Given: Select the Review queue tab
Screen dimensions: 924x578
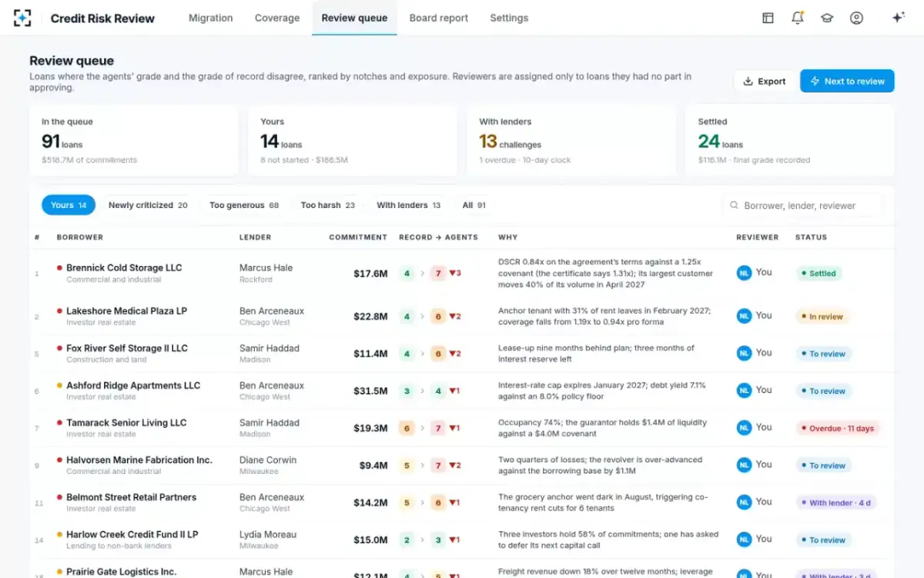Looking at the screenshot, I should click(x=354, y=18).
